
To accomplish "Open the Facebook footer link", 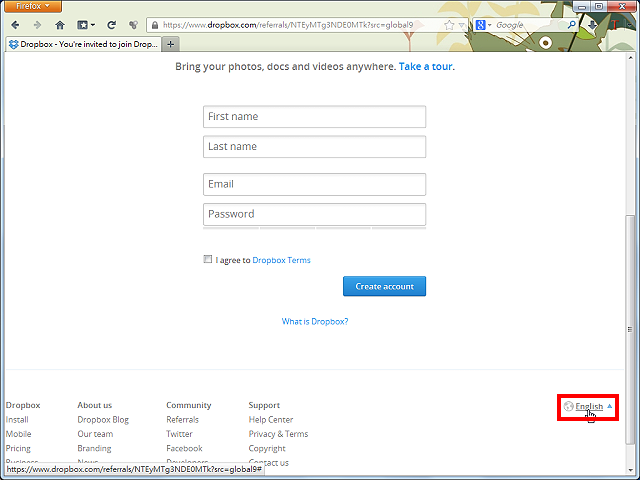I will pyautogui.click(x=184, y=449).
